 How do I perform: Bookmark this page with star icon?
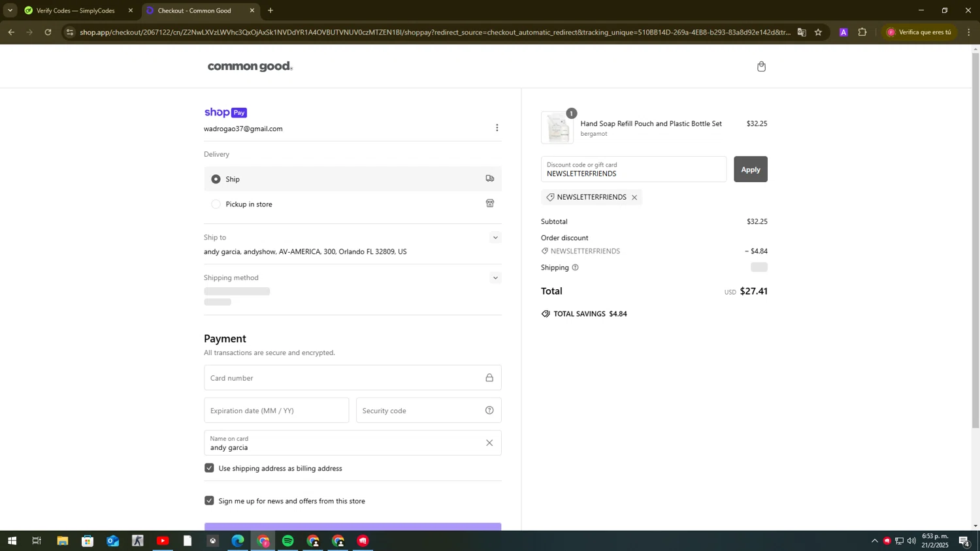(x=818, y=32)
